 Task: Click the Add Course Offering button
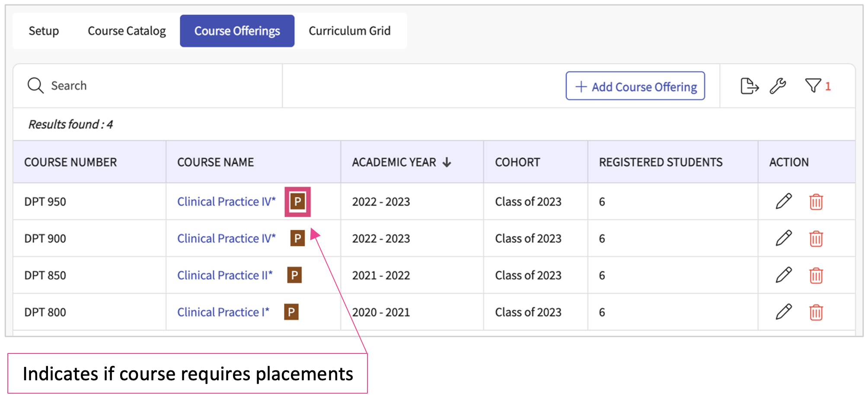[x=635, y=86]
